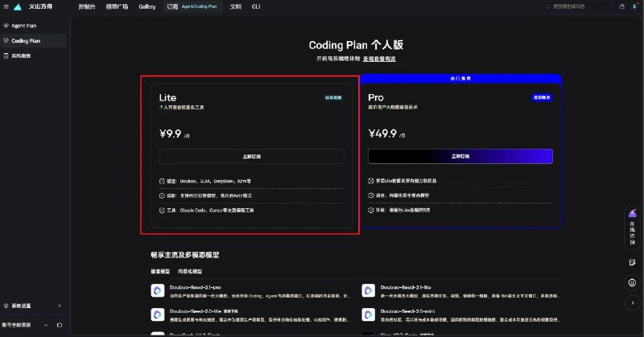Open the account resources dropdown at bottom left
Image resolution: width=644 pixels, height=337 pixels.
(26, 325)
